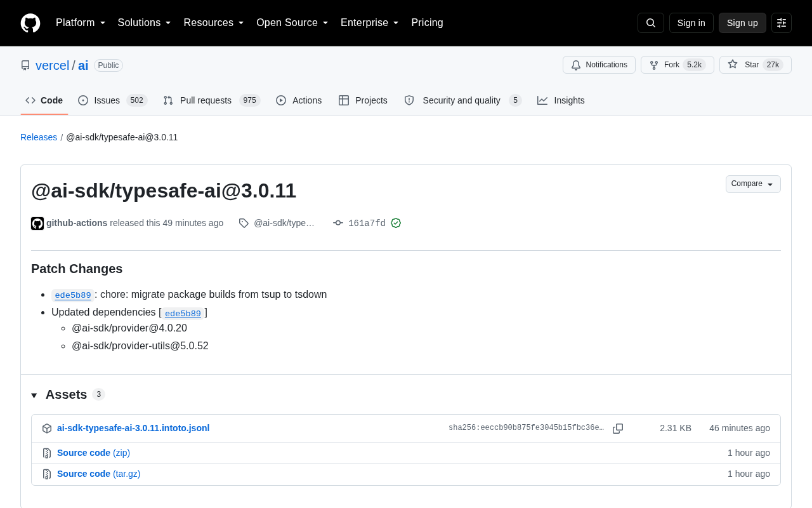Download Source code (tar.gz)
The image size is (812, 508).
[99, 474]
